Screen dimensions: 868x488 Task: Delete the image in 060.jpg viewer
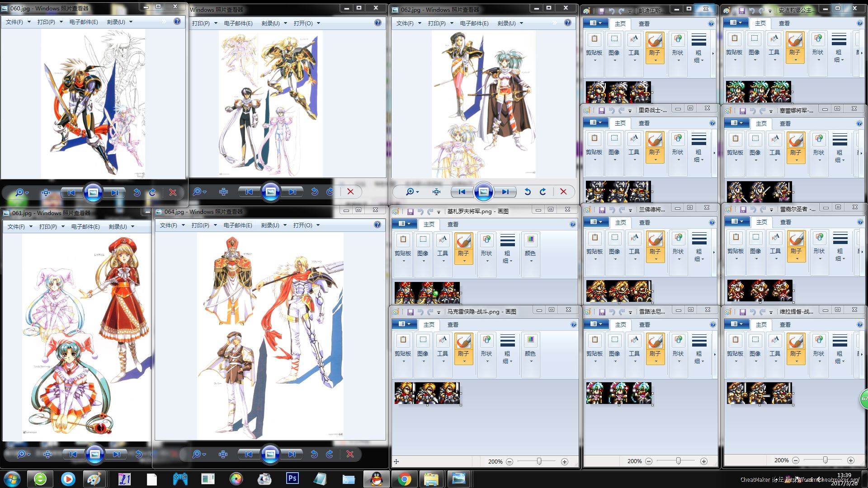tap(173, 192)
